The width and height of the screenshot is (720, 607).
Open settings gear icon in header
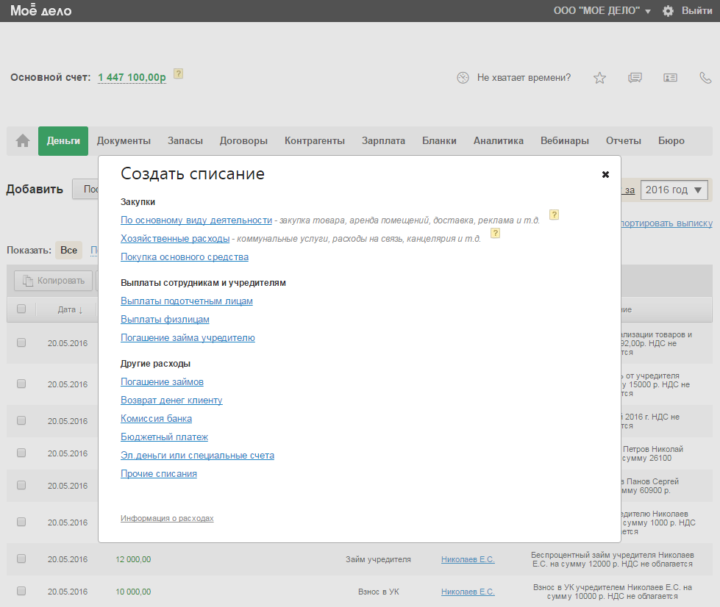click(x=668, y=11)
